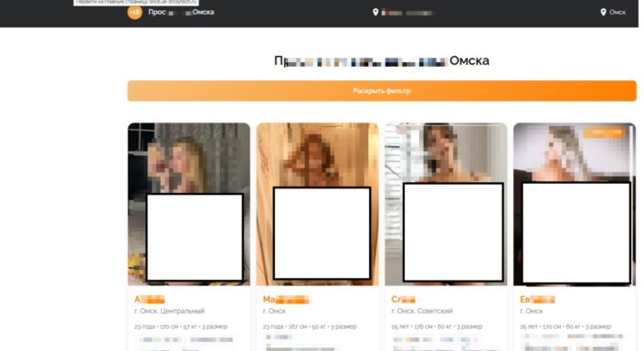Image resolution: width=644 pixels, height=351 pixels.
Task: Open the card photo above 167 см listing
Action: [317, 204]
